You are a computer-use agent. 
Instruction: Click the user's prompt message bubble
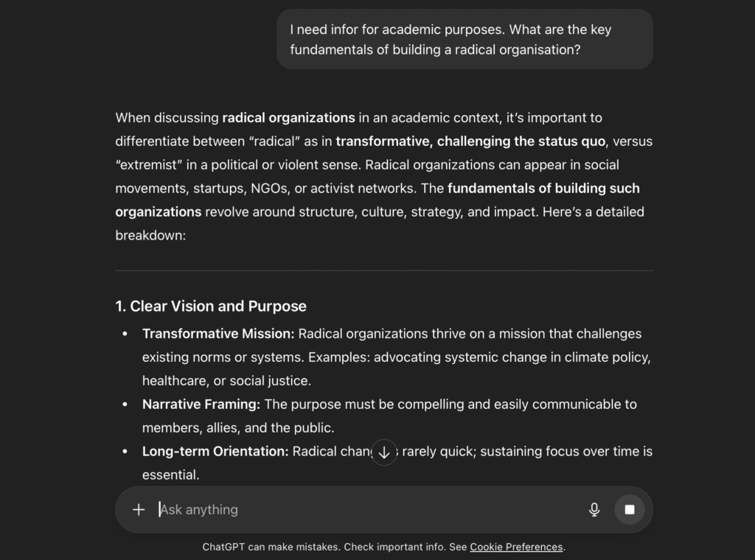point(465,40)
